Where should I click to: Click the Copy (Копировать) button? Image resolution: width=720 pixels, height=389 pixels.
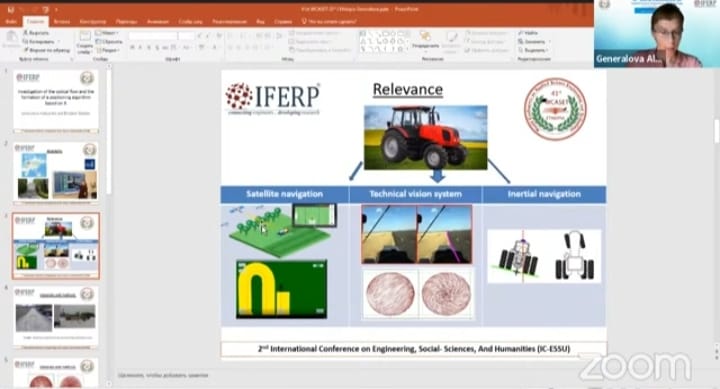tap(39, 41)
